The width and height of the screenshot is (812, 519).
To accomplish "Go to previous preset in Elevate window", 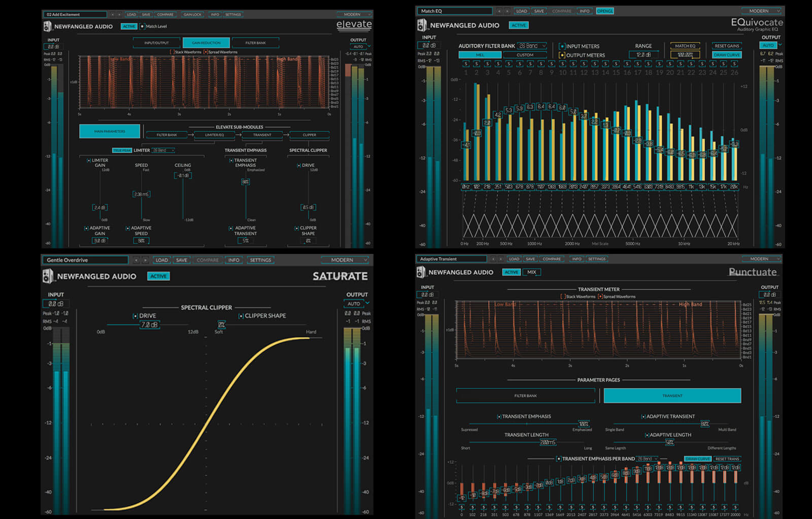I will click(x=113, y=14).
